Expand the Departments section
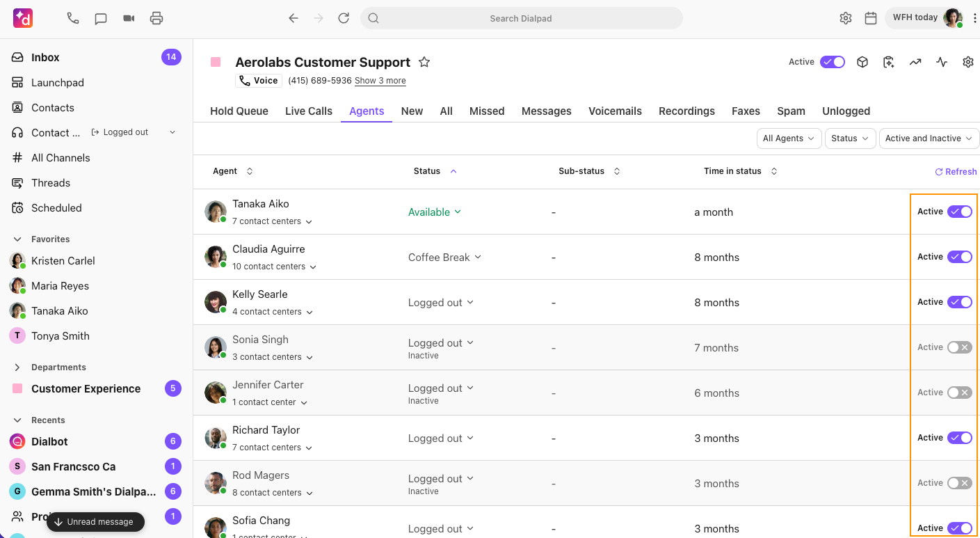The height and width of the screenshot is (538, 980). pos(17,367)
